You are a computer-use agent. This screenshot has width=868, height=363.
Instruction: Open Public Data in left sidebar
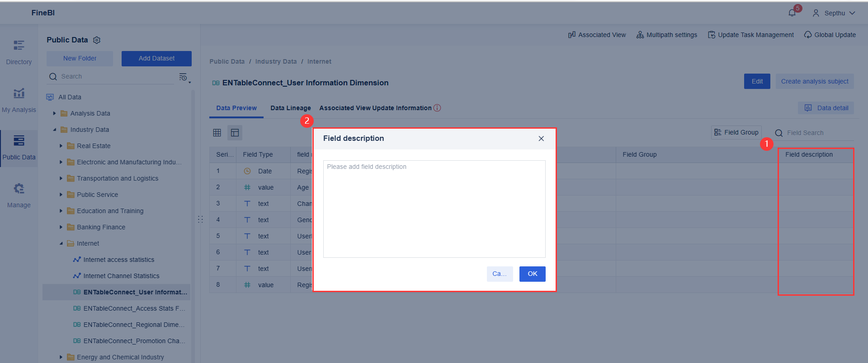pos(19,148)
